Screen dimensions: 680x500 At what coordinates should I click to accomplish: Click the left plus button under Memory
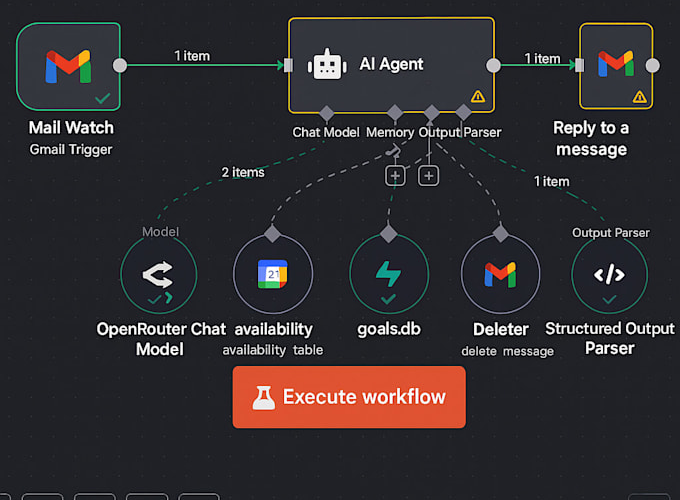click(x=396, y=176)
